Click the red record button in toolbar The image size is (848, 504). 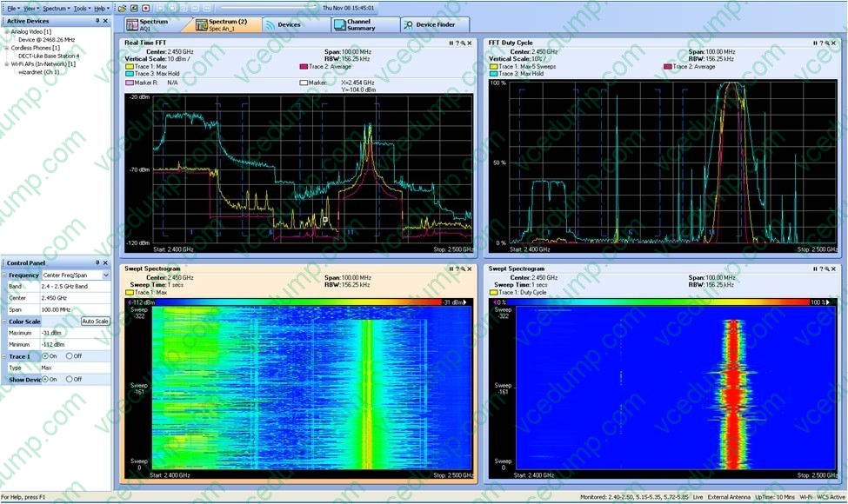146,8
